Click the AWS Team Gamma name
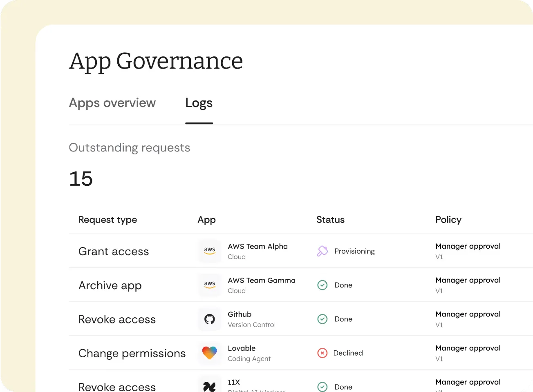The image size is (533, 392). [x=262, y=280]
